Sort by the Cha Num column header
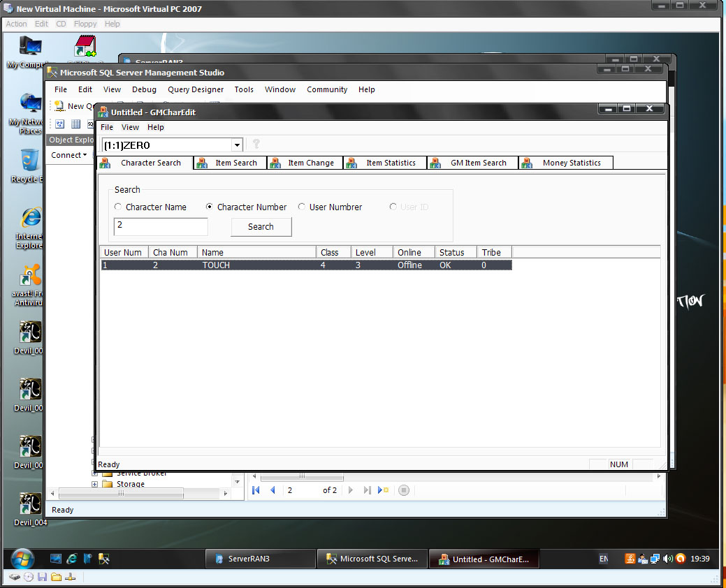Screen dimensions: 726x588 pos(173,253)
